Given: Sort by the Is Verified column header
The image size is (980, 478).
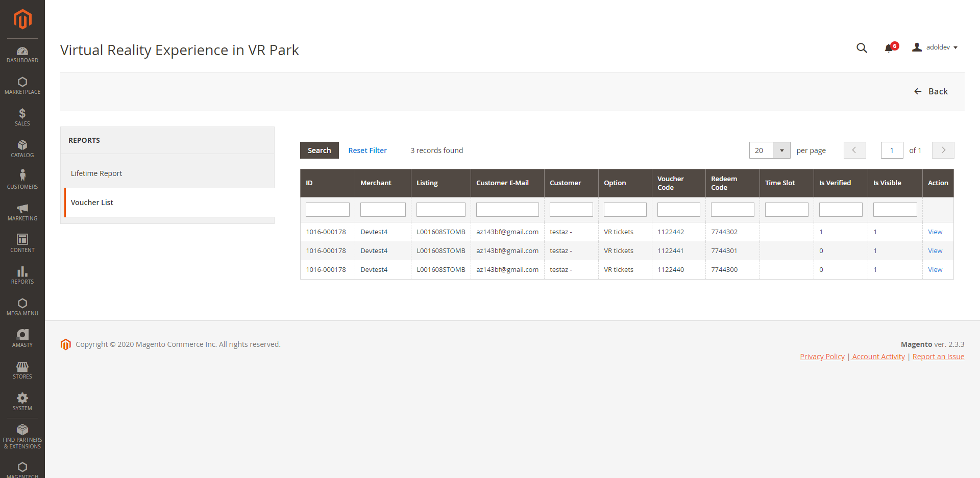Looking at the screenshot, I should click(x=841, y=183).
